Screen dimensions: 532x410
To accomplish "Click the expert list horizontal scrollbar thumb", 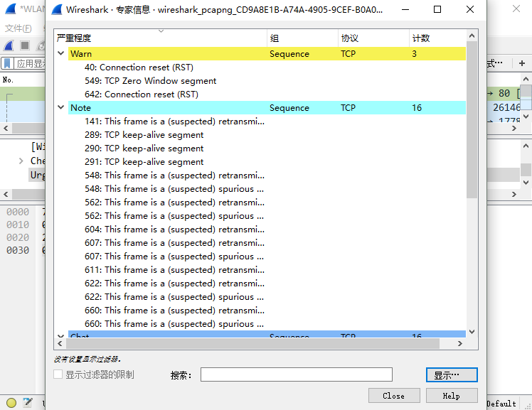I will coord(252,344).
